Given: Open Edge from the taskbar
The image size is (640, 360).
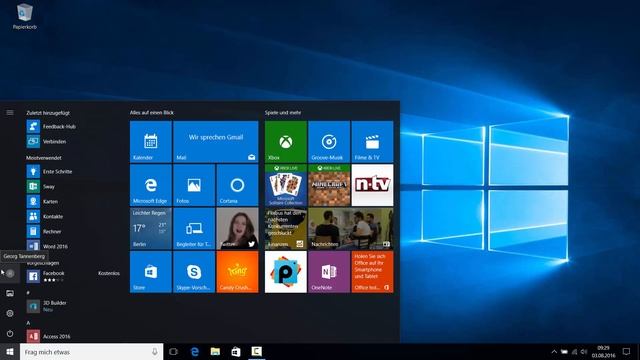Looking at the screenshot, I should tap(195, 351).
